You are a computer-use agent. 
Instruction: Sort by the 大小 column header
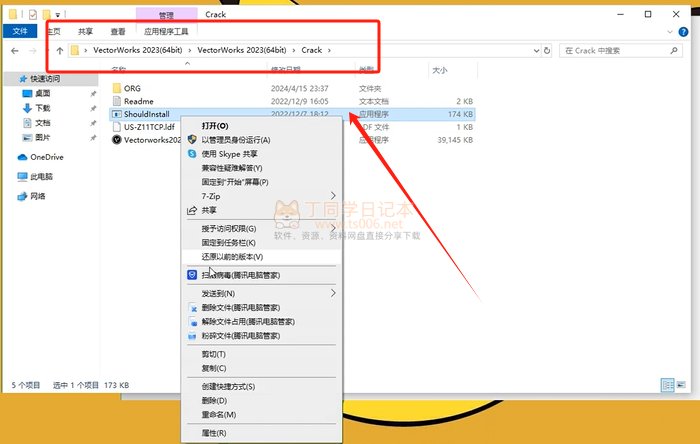[440, 70]
